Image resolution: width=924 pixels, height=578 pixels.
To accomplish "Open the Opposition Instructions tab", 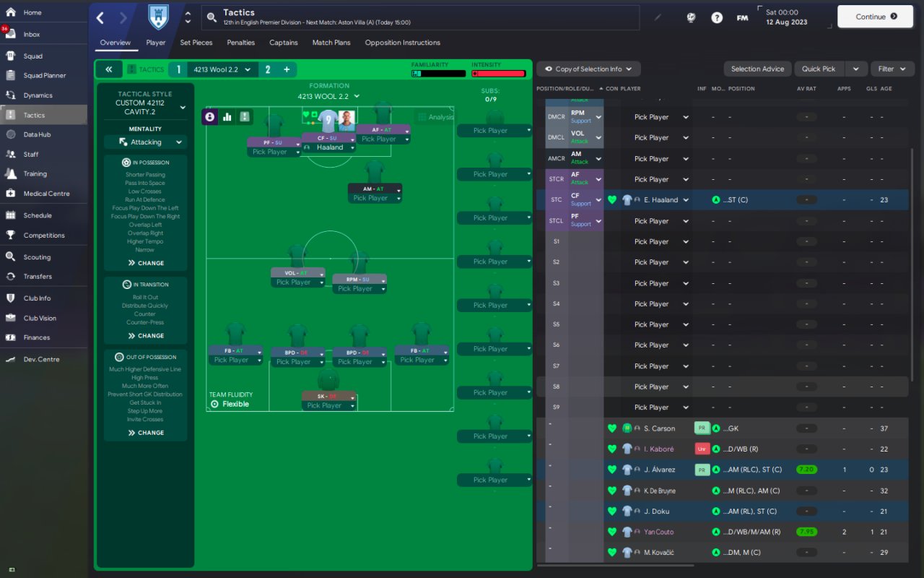I will (x=403, y=43).
